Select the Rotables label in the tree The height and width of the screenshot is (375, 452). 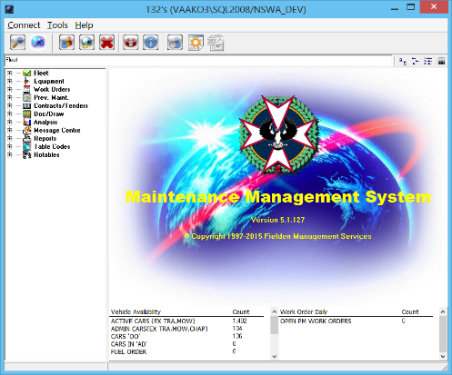tap(46, 155)
